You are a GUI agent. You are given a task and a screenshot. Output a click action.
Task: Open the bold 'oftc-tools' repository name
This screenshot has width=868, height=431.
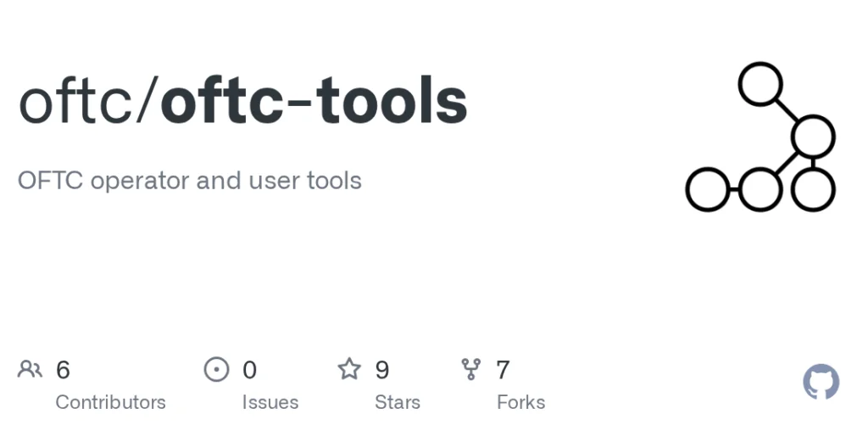click(314, 102)
